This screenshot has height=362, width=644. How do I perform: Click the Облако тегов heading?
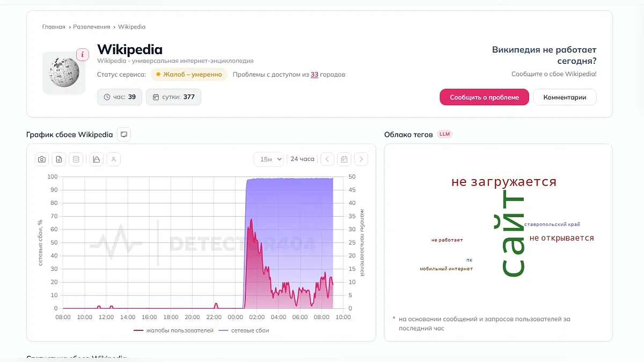coord(408,135)
